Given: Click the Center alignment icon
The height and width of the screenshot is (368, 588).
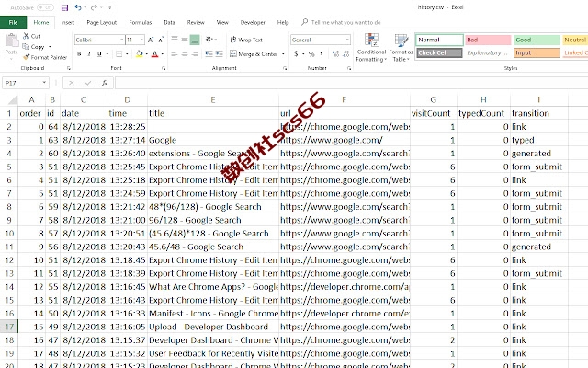Looking at the screenshot, I should click(185, 54).
